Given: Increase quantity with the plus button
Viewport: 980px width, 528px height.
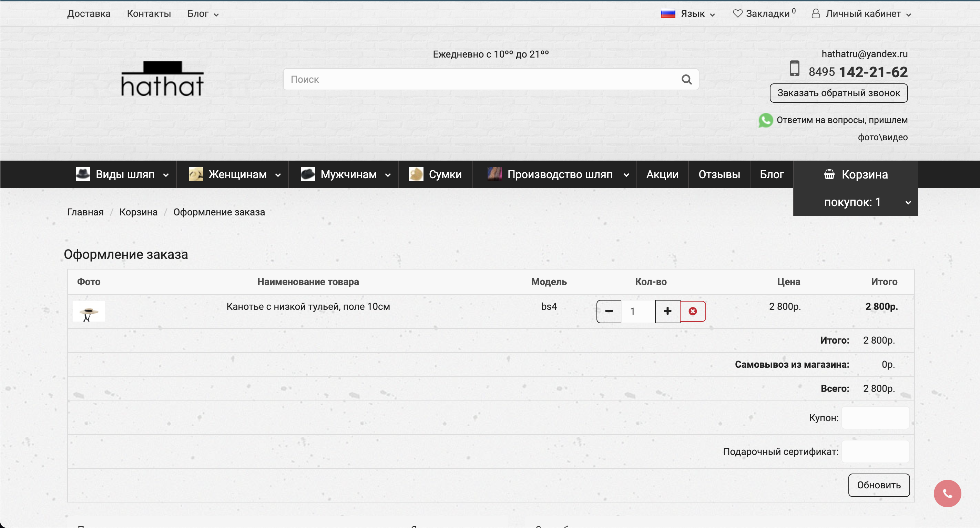Looking at the screenshot, I should 667,311.
